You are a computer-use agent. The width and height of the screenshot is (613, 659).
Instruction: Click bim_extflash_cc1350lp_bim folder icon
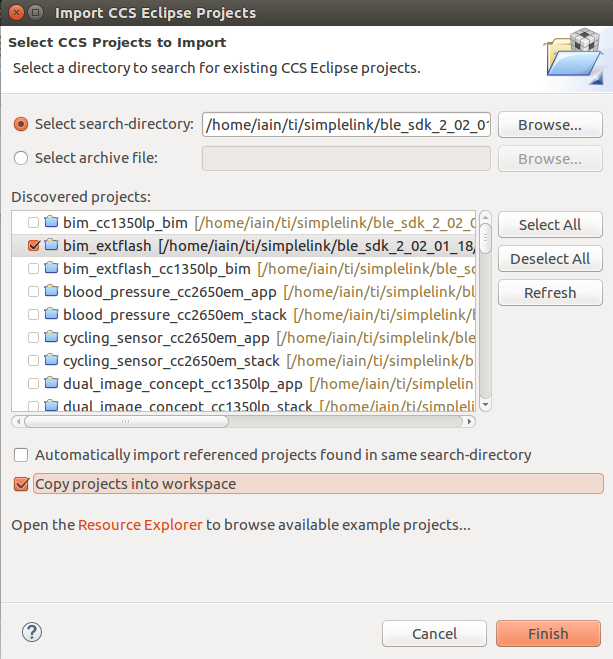point(51,268)
